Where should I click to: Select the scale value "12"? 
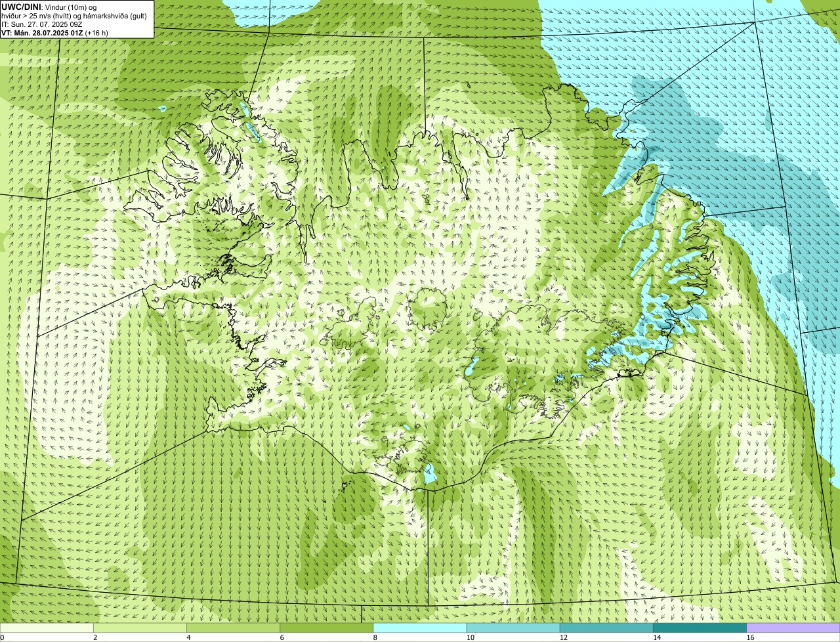point(563,637)
